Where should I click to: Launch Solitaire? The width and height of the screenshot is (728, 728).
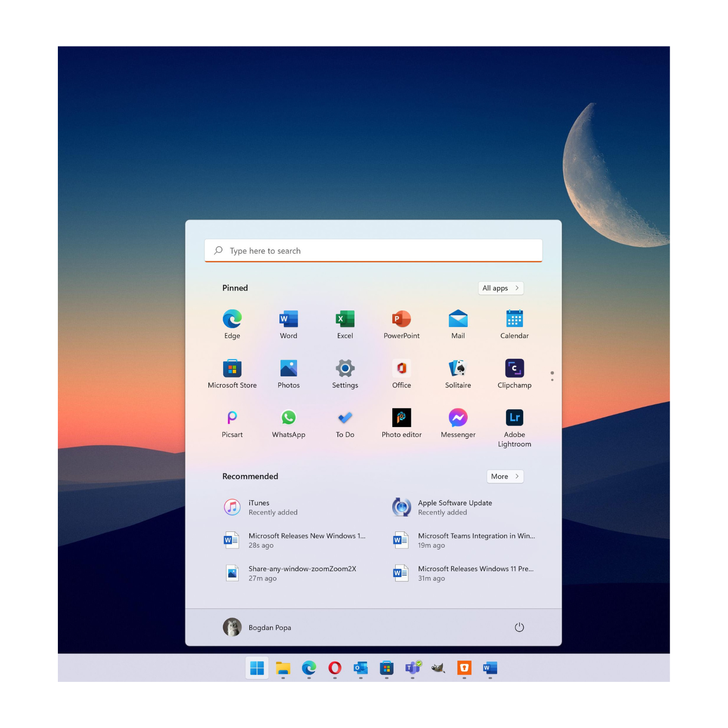[x=457, y=373]
